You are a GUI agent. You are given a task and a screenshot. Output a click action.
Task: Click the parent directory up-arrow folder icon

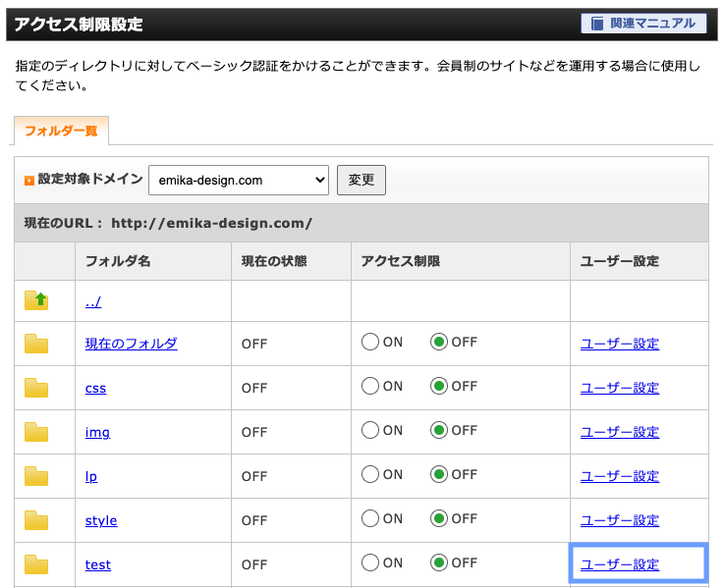pos(36,300)
